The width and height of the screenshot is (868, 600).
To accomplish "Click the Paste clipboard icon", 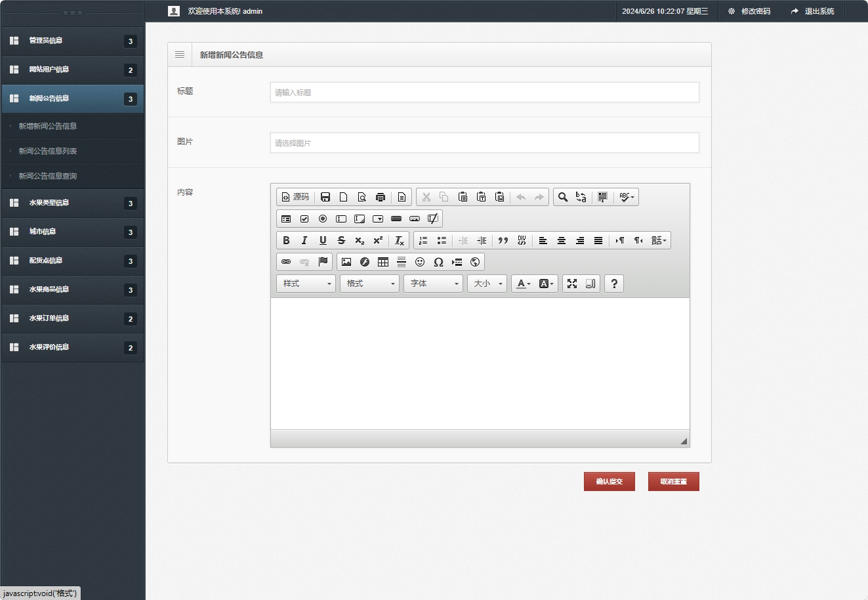I will (x=463, y=197).
